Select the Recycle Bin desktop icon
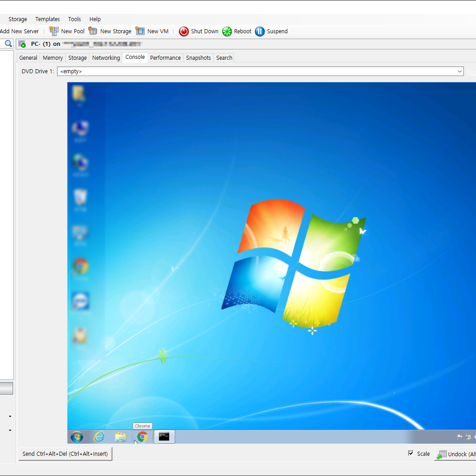This screenshot has width=476, height=476. tap(80, 199)
